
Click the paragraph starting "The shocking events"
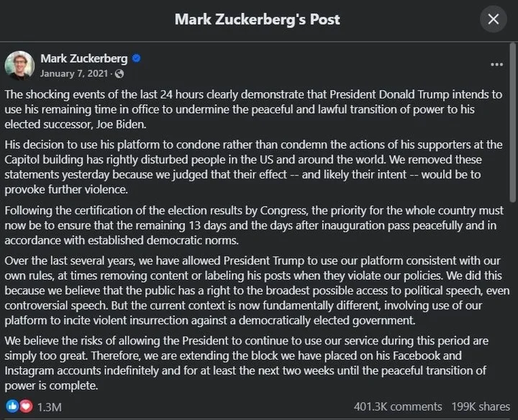click(253, 109)
